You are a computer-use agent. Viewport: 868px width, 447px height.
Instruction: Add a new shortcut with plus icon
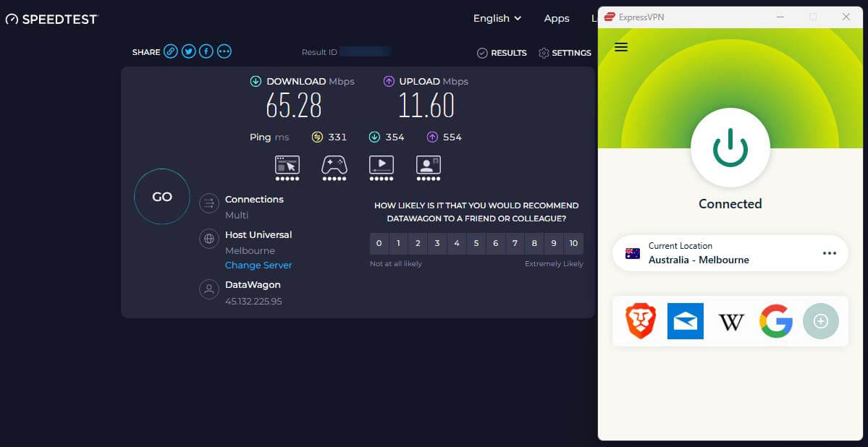(821, 321)
